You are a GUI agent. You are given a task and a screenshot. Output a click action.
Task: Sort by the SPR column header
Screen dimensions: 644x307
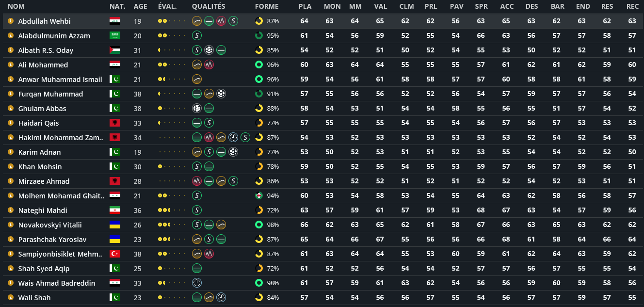[481, 6]
